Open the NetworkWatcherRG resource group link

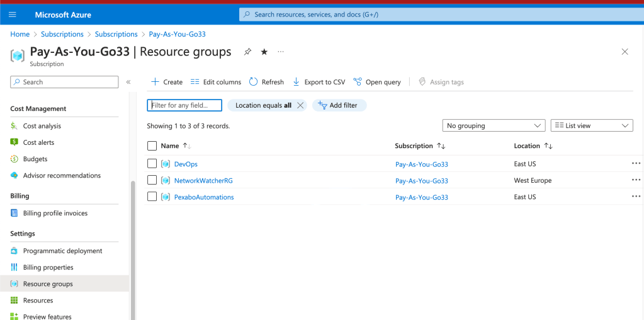coord(203,180)
